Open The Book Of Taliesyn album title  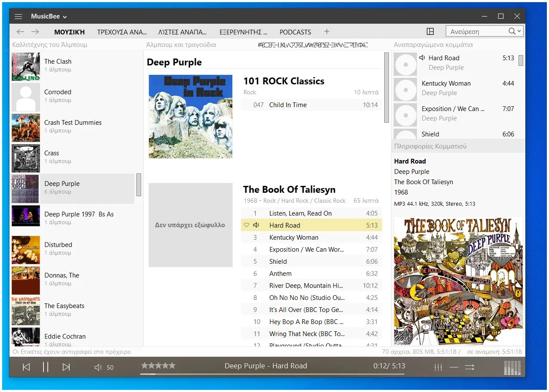pyautogui.click(x=289, y=189)
